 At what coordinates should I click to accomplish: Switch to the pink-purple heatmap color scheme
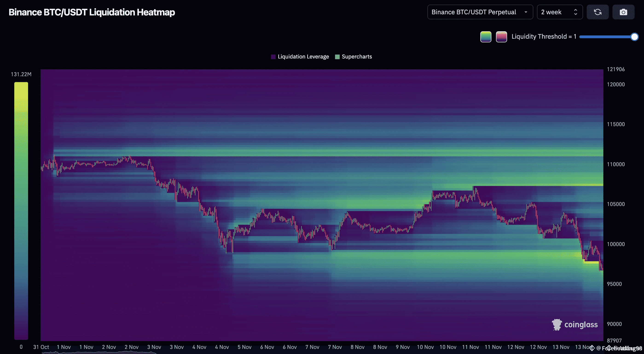501,37
